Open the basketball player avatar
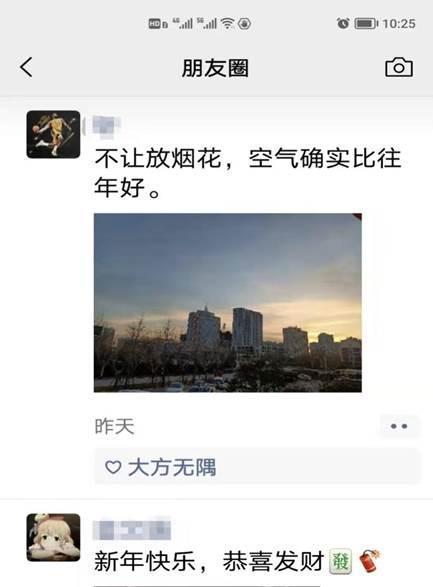The image size is (433, 587). point(53,134)
